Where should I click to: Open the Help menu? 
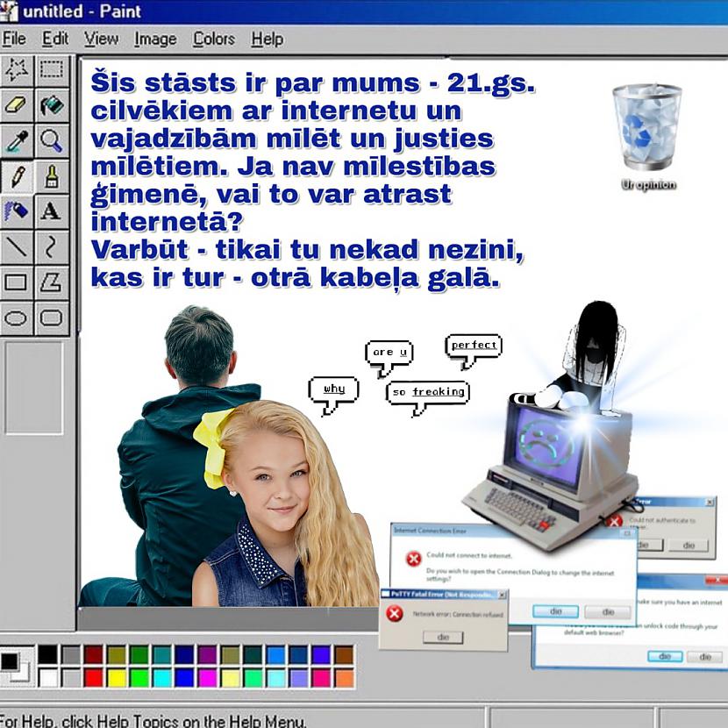click(267, 39)
